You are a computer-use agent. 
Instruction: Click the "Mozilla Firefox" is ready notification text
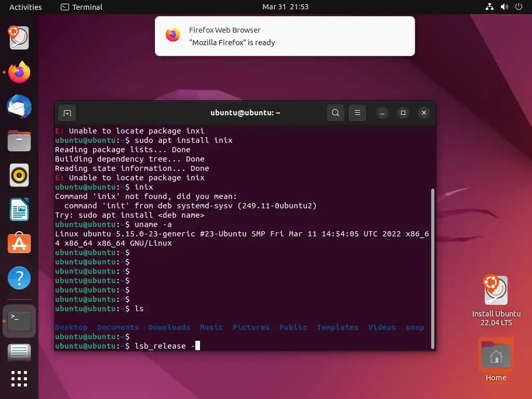pyautogui.click(x=232, y=43)
